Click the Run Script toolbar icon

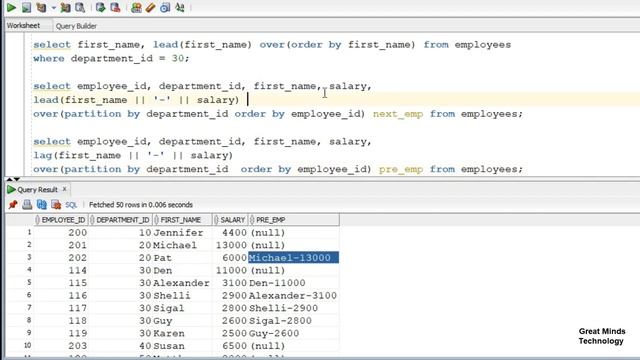(26, 7)
